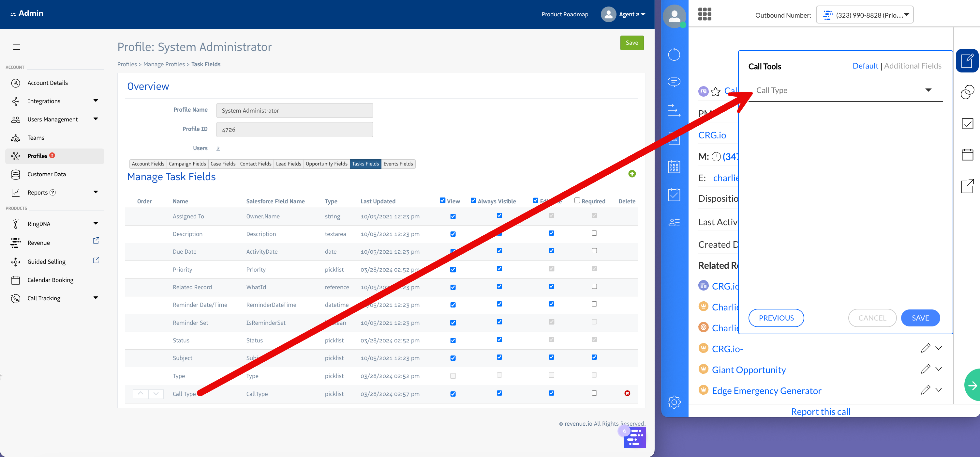
Task: Toggle the Required header checkbox
Action: click(577, 200)
